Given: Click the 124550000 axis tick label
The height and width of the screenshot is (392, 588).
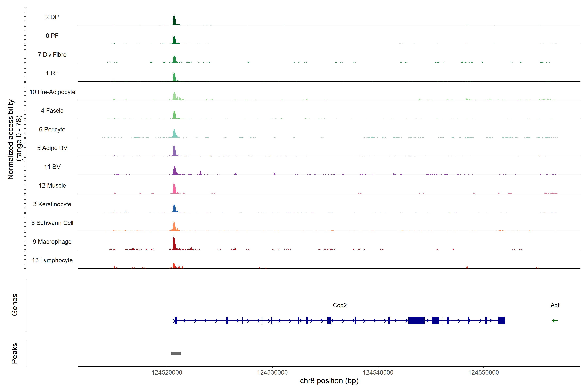Looking at the screenshot, I should point(483,373).
